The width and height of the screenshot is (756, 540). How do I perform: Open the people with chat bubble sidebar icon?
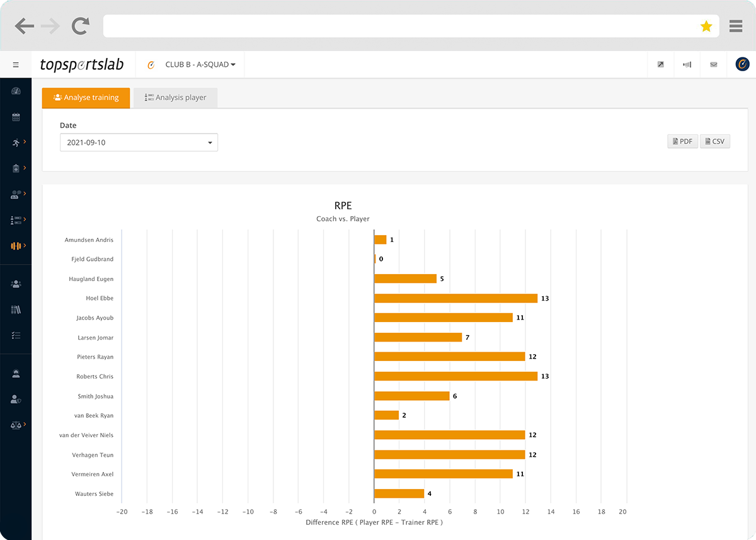(x=16, y=195)
